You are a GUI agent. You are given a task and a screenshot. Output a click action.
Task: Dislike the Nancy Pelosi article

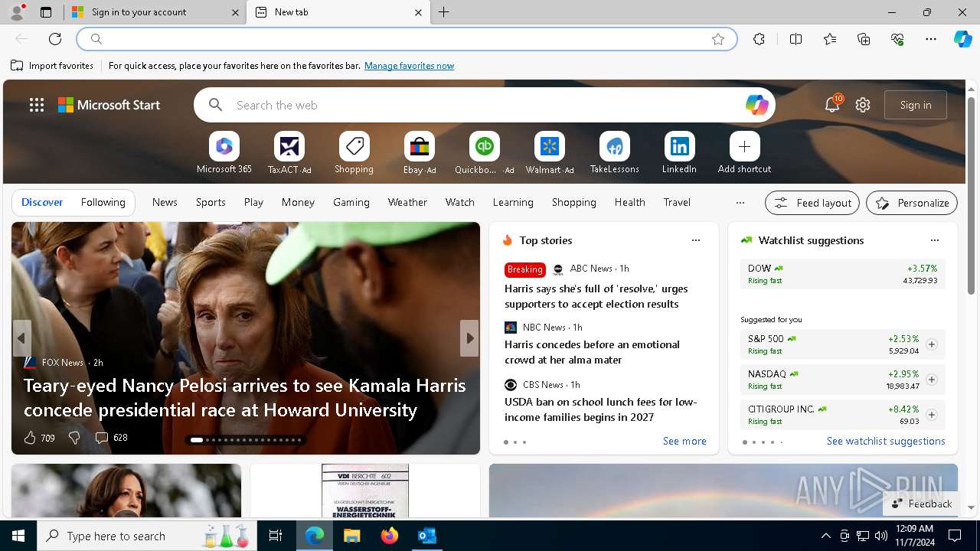click(74, 438)
